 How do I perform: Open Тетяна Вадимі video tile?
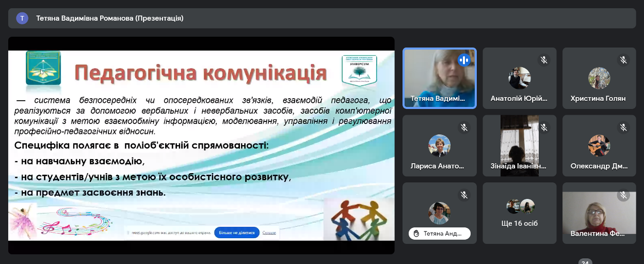tap(440, 78)
